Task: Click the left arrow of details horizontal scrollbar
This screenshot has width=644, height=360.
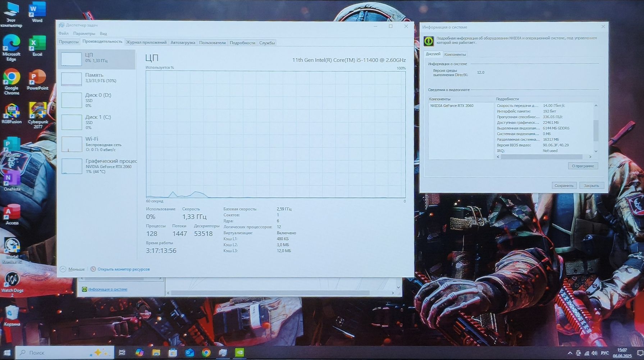Action: [498, 157]
